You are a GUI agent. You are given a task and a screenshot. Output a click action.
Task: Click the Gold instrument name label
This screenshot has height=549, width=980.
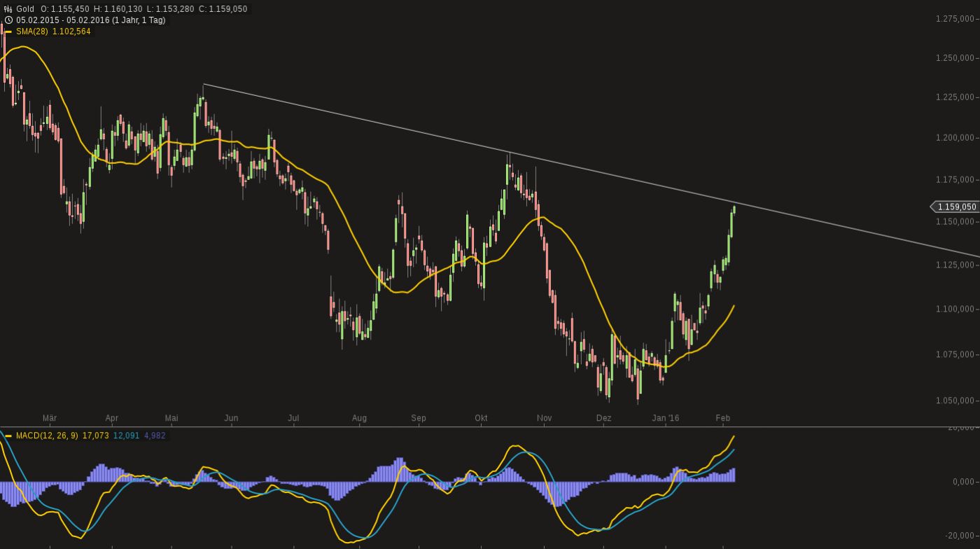(x=25, y=9)
